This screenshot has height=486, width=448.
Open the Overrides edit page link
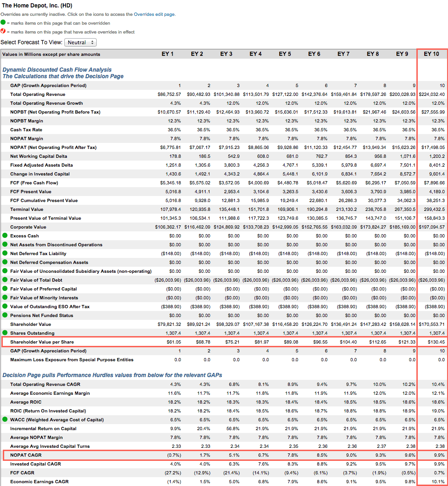pos(154,14)
